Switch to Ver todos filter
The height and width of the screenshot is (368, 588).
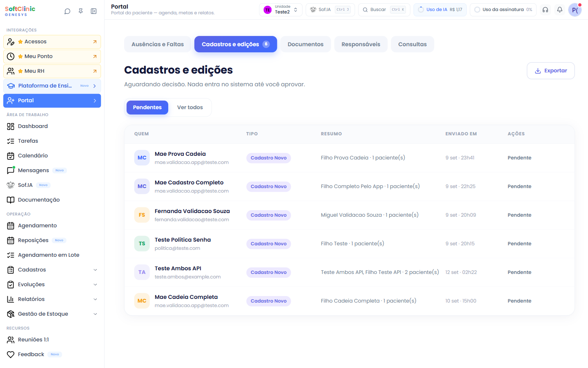tap(190, 108)
